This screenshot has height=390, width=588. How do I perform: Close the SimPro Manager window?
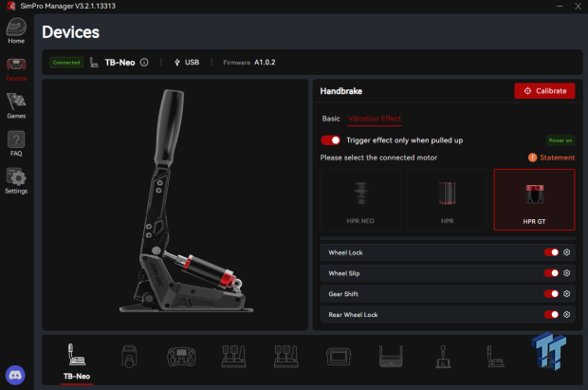578,6
